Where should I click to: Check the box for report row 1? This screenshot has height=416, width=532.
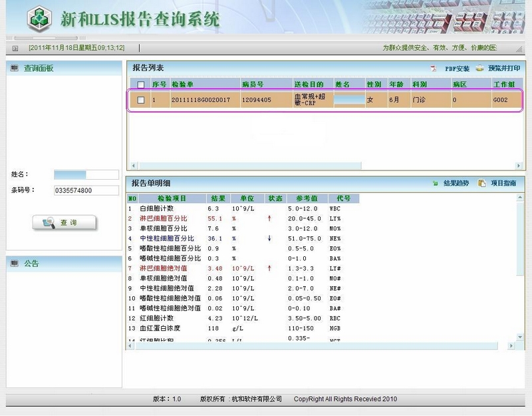point(140,101)
